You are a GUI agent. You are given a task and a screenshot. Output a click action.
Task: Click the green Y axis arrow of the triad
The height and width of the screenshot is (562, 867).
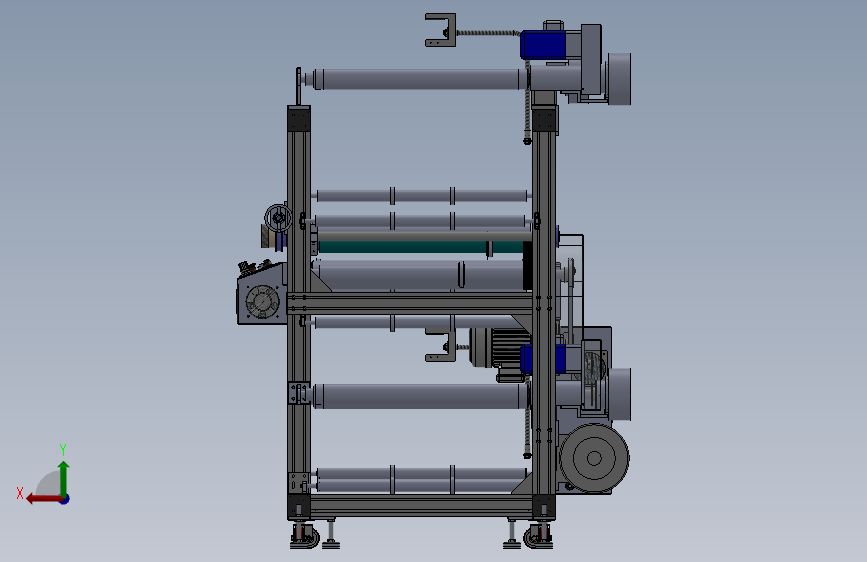coord(64,478)
